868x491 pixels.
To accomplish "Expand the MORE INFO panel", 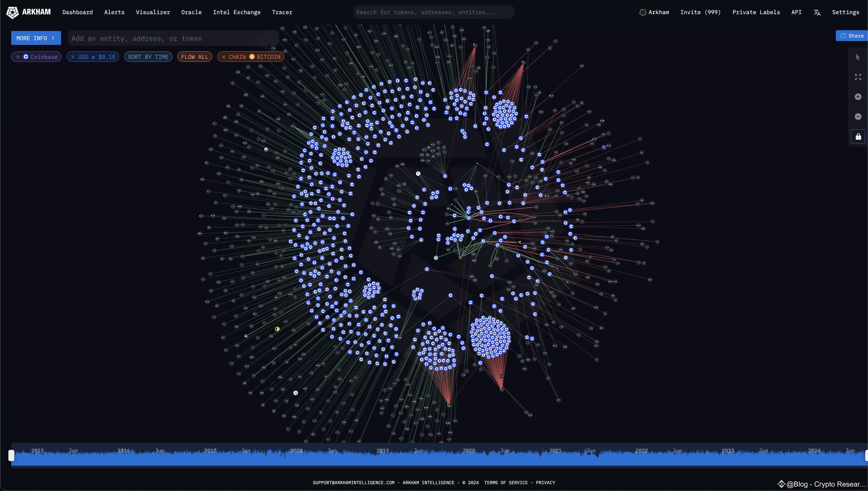I will pyautogui.click(x=36, y=38).
